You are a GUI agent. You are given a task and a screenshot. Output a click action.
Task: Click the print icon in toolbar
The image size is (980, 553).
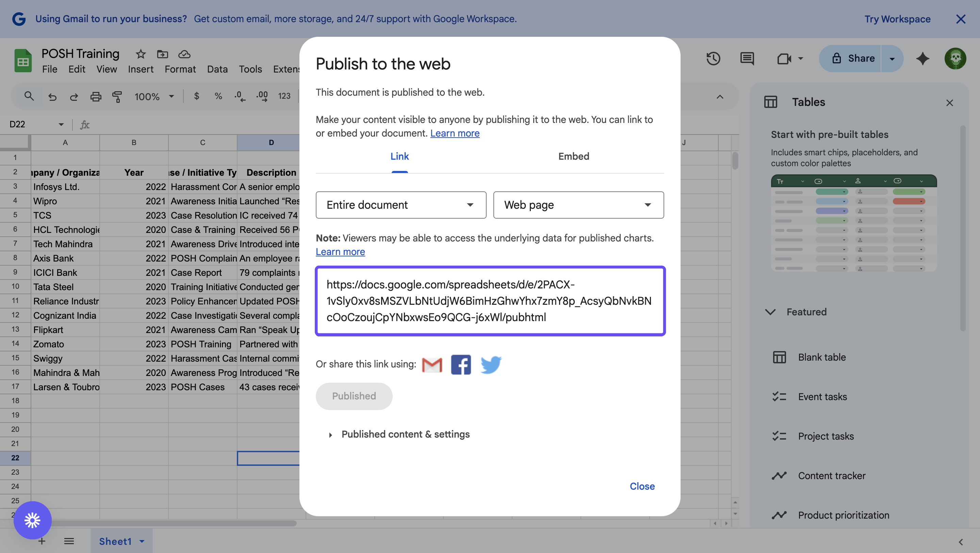(x=96, y=97)
